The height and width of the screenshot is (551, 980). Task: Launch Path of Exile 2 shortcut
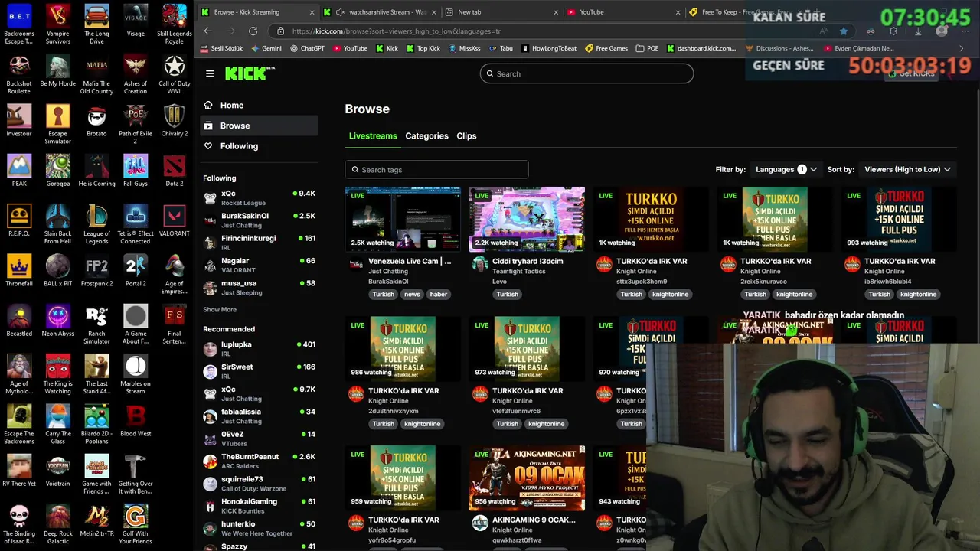tap(136, 124)
